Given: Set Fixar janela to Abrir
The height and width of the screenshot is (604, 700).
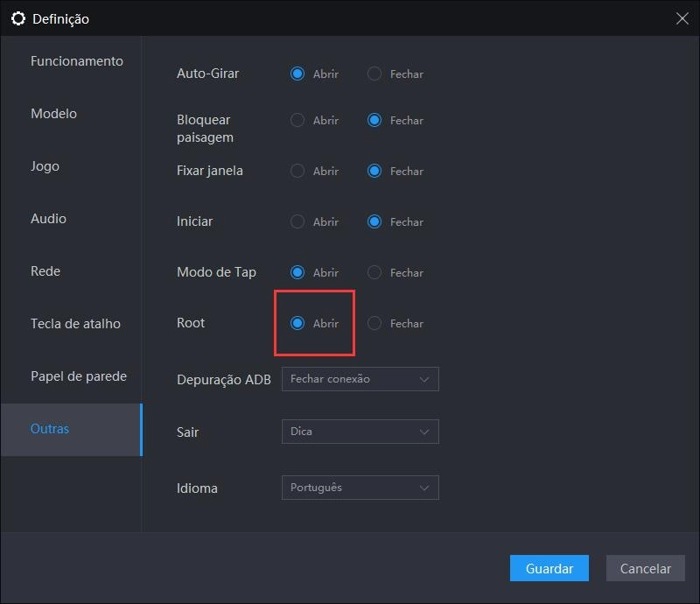Looking at the screenshot, I should [297, 171].
